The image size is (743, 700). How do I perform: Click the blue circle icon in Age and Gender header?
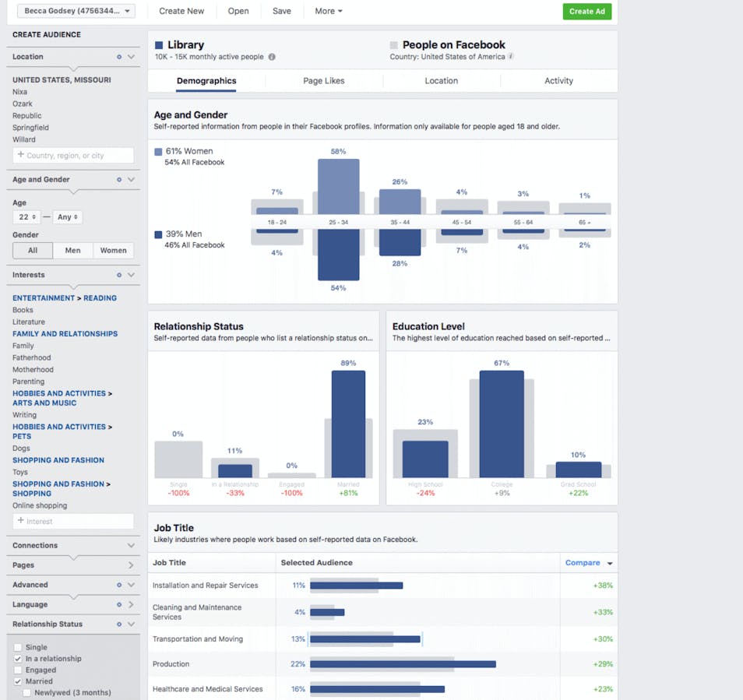pyautogui.click(x=119, y=179)
